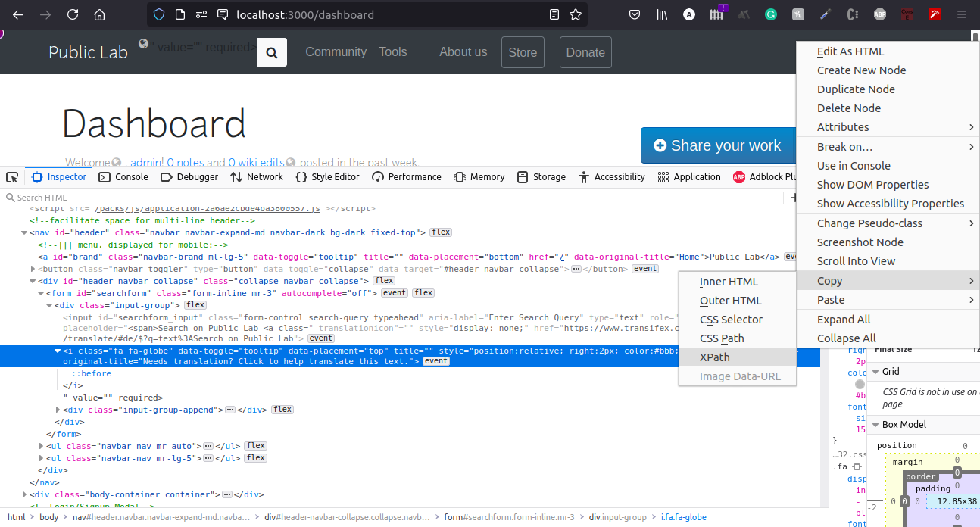Screen dimensions: 980x527
Task: Toggle flex badge on div.input-group line
Action: 195,305
